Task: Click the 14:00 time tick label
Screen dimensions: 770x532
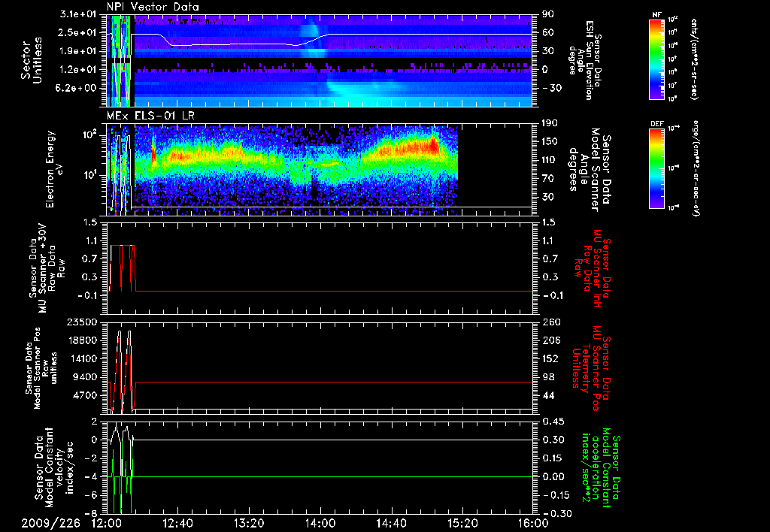Action: [x=320, y=523]
